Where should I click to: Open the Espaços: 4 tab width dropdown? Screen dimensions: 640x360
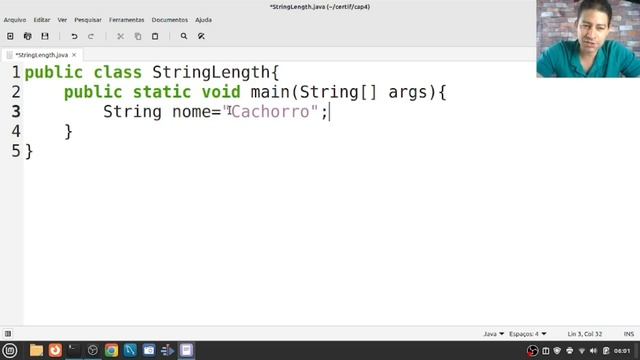pyautogui.click(x=527, y=334)
